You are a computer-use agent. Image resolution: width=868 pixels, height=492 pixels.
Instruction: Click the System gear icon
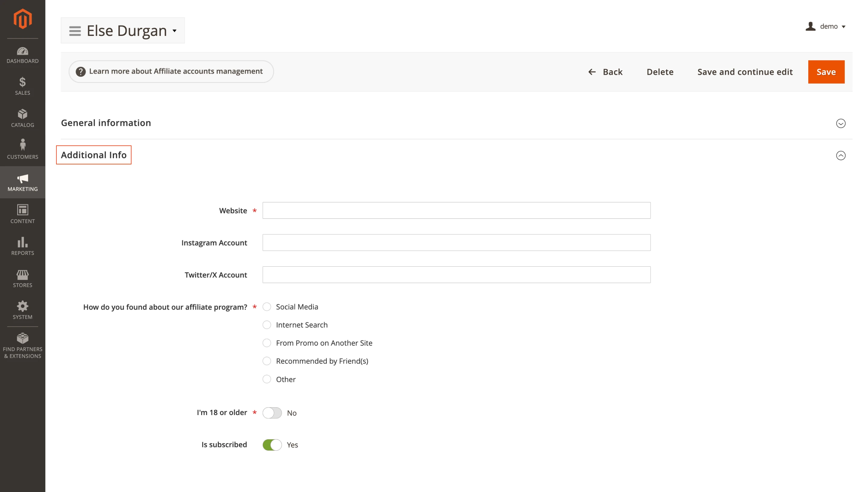pos(22,310)
